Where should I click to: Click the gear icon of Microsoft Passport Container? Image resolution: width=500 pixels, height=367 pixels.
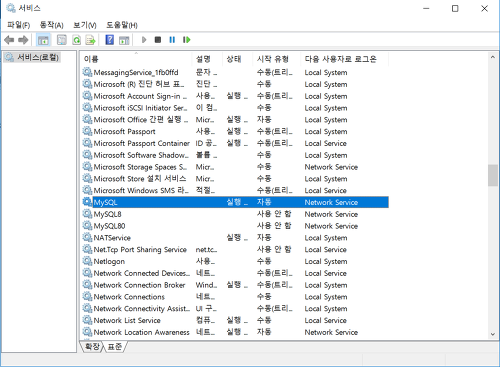click(87, 143)
